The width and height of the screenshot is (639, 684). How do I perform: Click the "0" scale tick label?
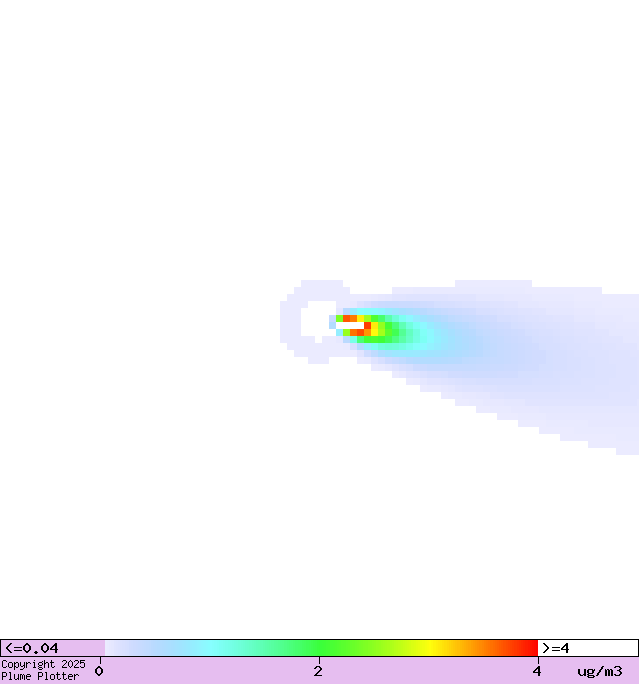click(x=99, y=671)
